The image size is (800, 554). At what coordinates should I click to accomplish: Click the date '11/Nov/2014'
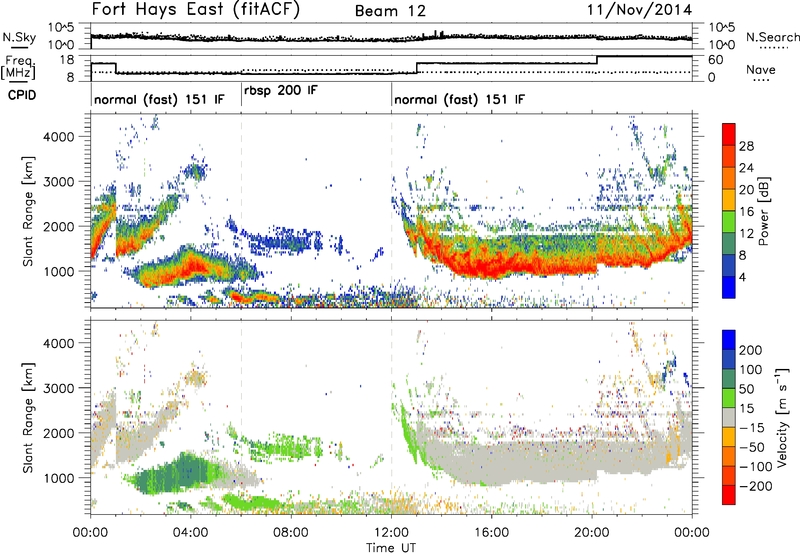(x=640, y=10)
